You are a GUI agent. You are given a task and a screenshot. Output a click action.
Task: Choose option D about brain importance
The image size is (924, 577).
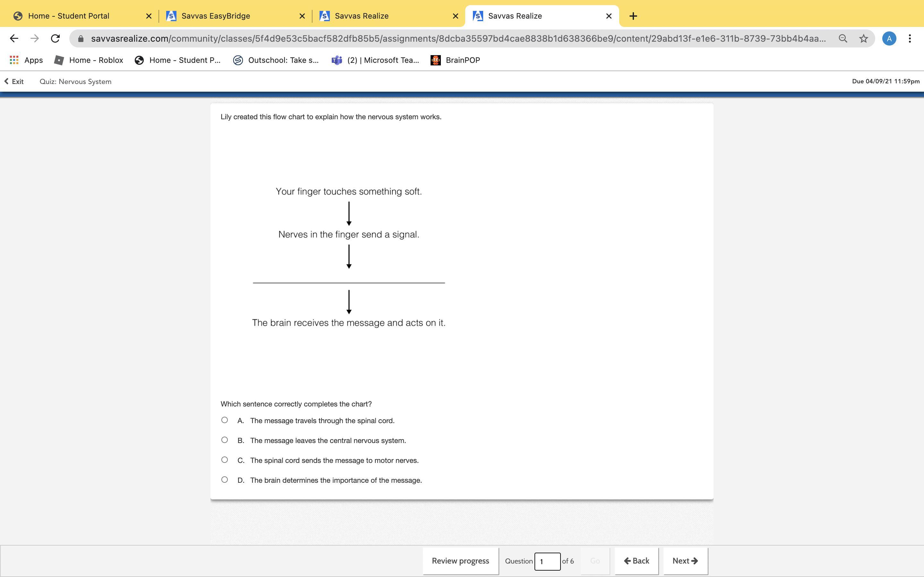tap(225, 480)
